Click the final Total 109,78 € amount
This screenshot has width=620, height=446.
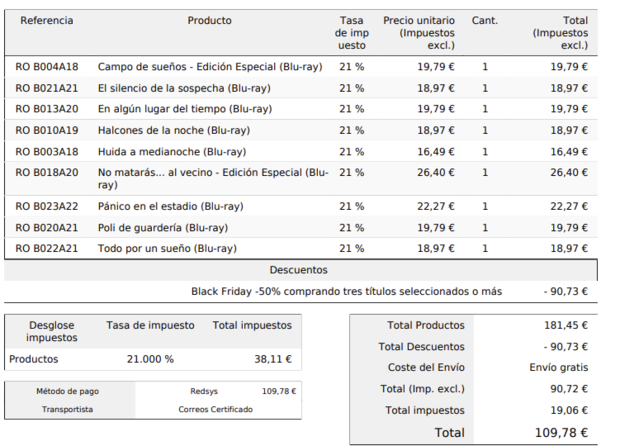pyautogui.click(x=559, y=432)
